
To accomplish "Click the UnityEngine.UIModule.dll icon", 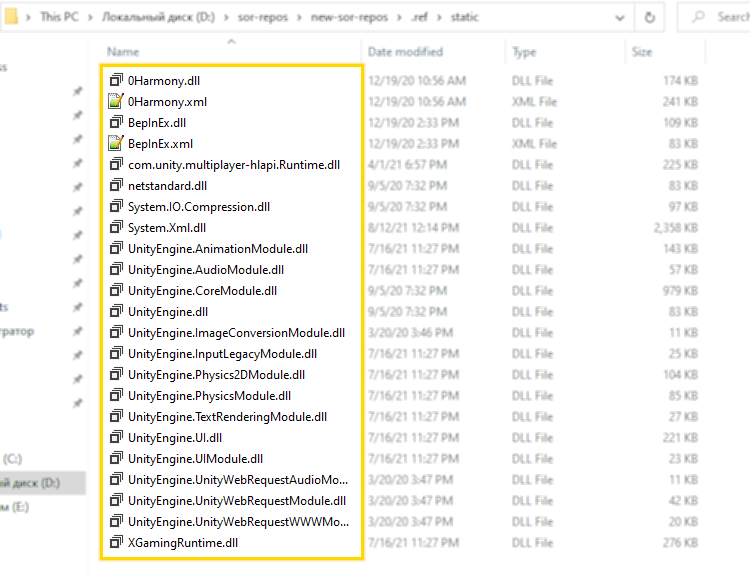I will click(116, 458).
